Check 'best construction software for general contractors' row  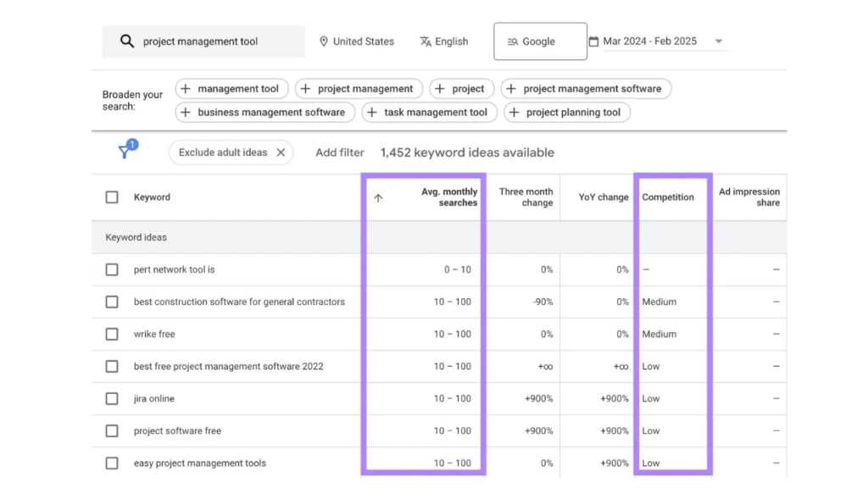pos(112,302)
